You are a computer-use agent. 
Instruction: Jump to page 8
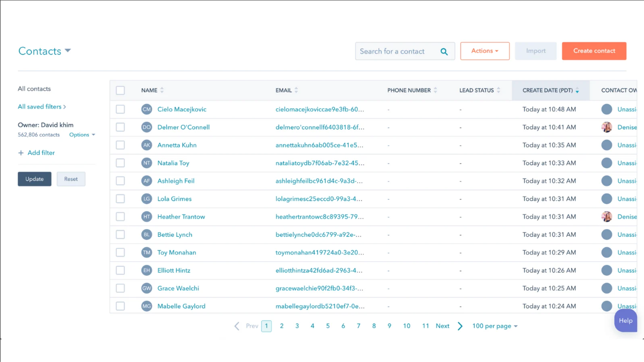(374, 326)
